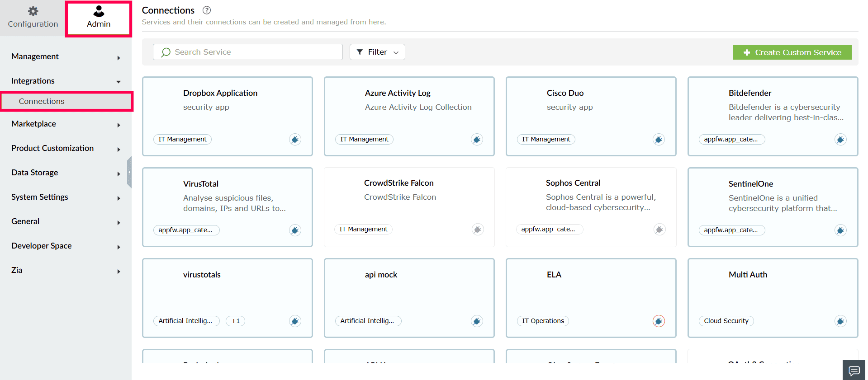Open the api mock card title

point(381,275)
